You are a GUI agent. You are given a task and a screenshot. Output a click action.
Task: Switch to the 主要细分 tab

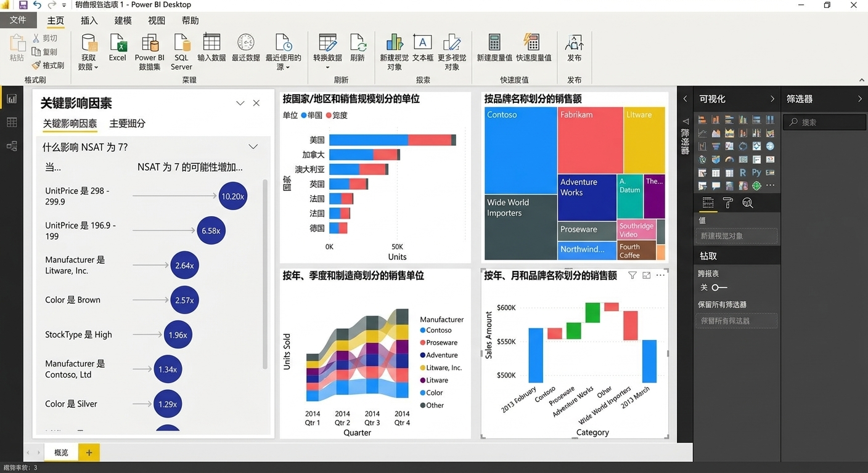coord(128,123)
